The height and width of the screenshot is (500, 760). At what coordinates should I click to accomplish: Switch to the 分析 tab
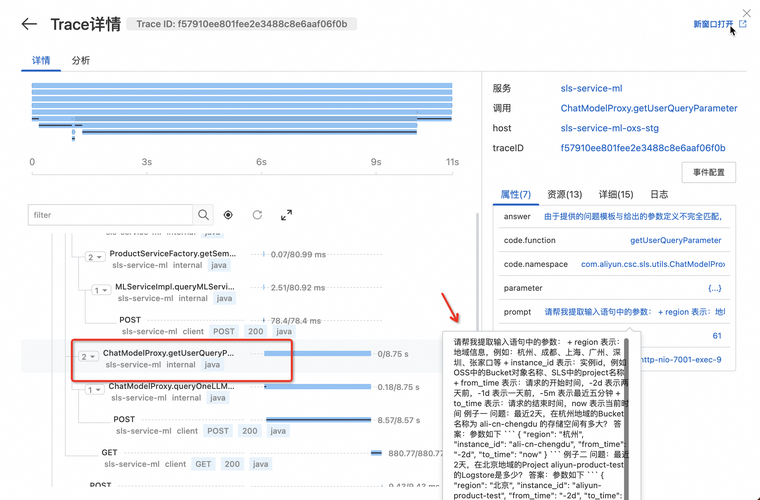click(x=80, y=61)
